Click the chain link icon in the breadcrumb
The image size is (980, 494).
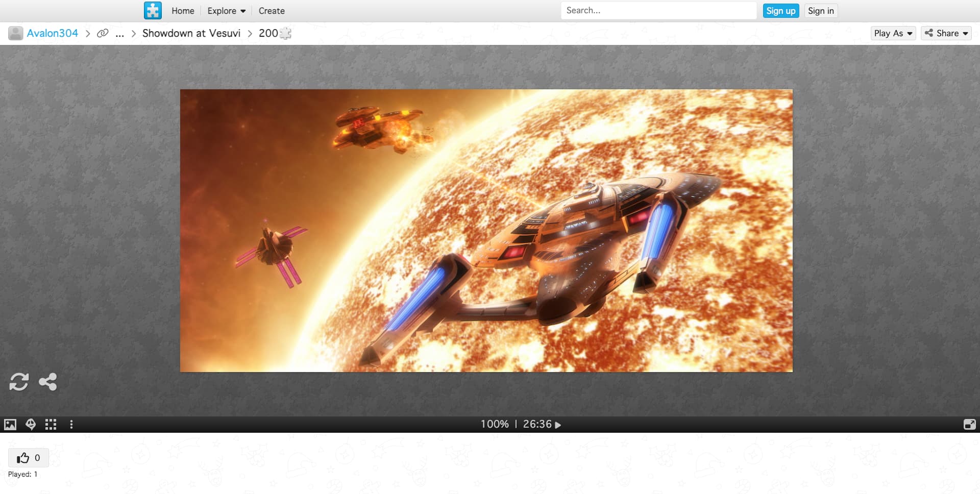103,33
